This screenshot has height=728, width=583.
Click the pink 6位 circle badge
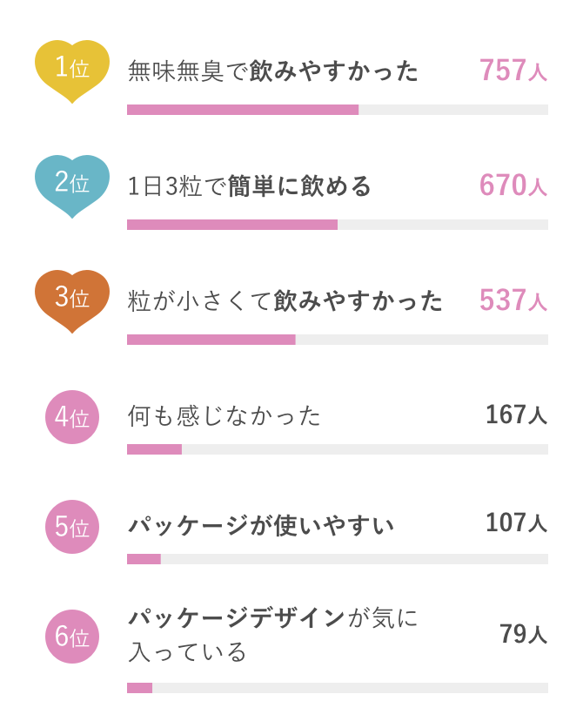(x=72, y=636)
